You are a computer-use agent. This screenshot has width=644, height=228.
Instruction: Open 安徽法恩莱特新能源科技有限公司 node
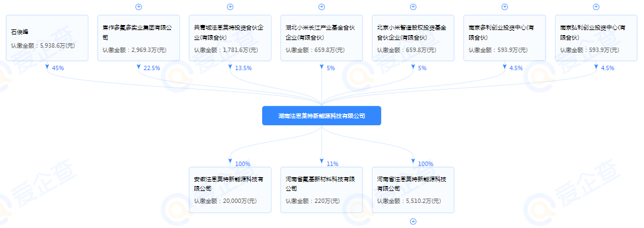[x=230, y=190]
